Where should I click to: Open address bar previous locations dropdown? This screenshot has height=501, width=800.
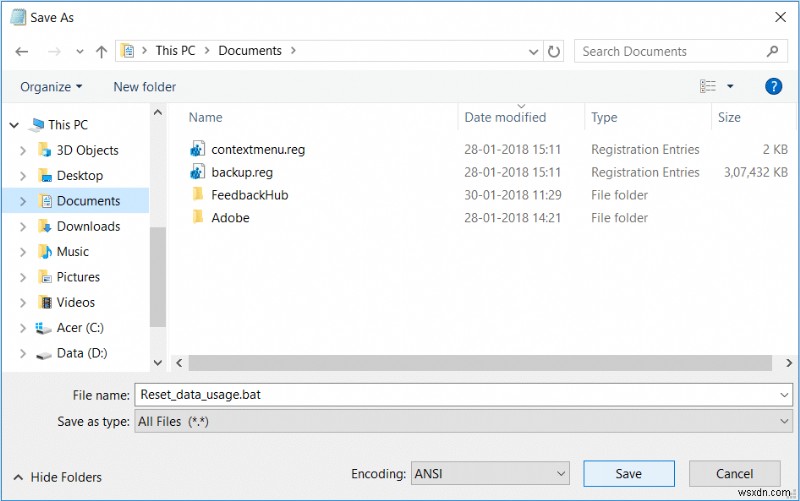tap(534, 52)
